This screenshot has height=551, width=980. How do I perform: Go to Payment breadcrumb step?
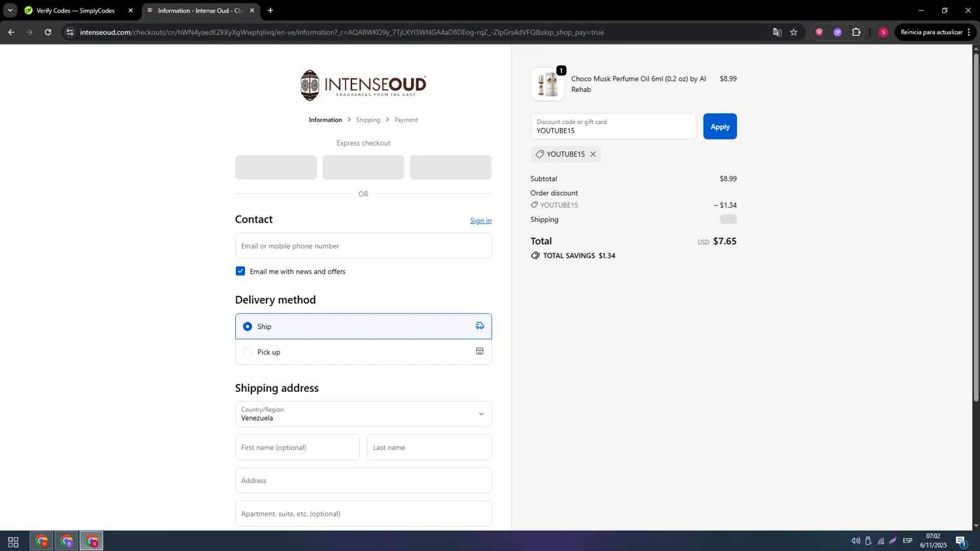coord(406,120)
